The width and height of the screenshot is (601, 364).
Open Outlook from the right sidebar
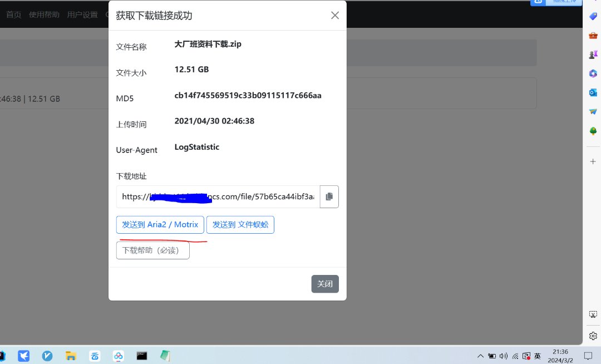[593, 92]
